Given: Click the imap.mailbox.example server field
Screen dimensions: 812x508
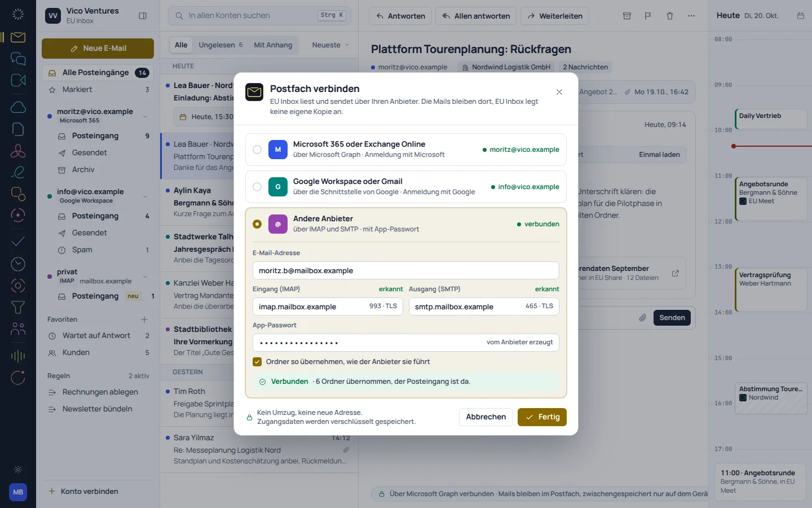Looking at the screenshot, I should tap(328, 306).
